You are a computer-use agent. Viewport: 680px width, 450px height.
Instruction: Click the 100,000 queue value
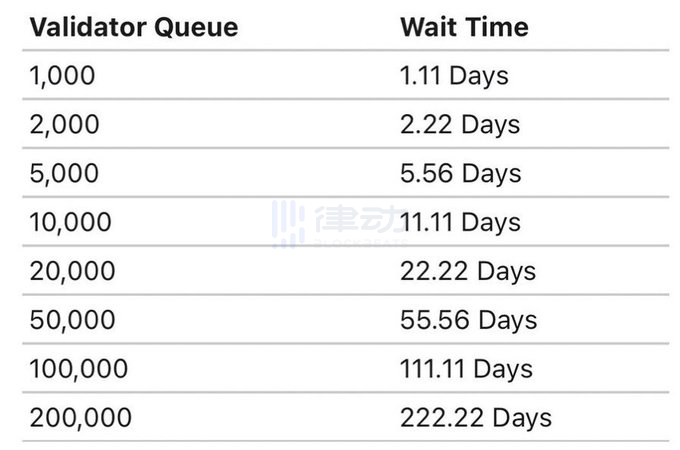78,369
